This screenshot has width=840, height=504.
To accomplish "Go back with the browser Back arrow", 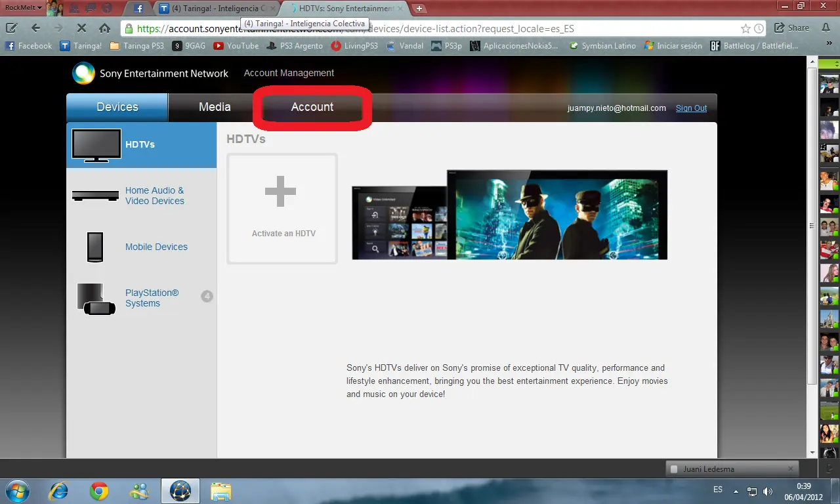I will pyautogui.click(x=35, y=28).
